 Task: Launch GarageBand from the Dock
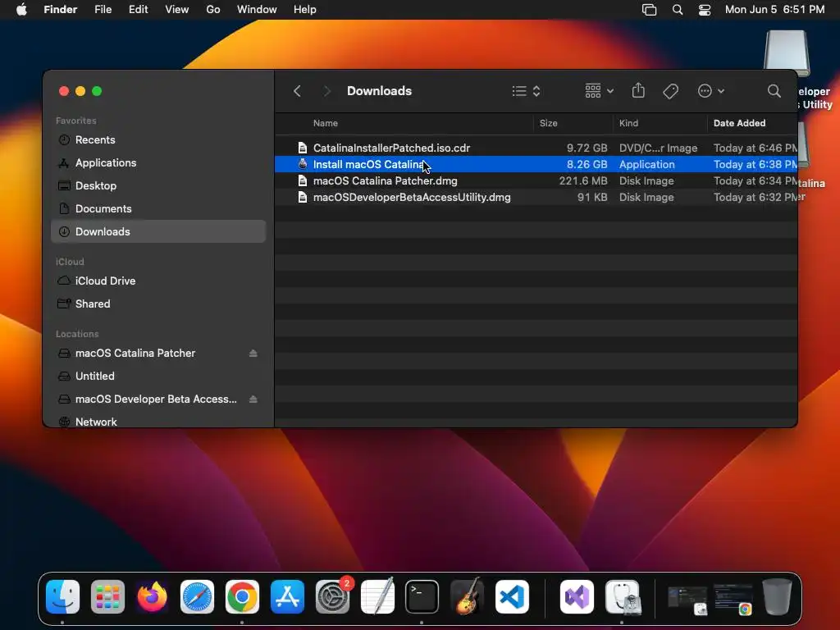467,596
